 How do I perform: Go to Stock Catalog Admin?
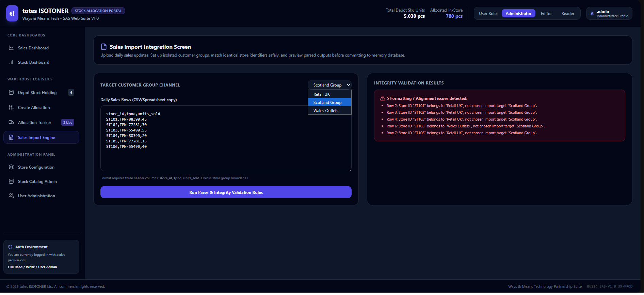(x=41, y=182)
